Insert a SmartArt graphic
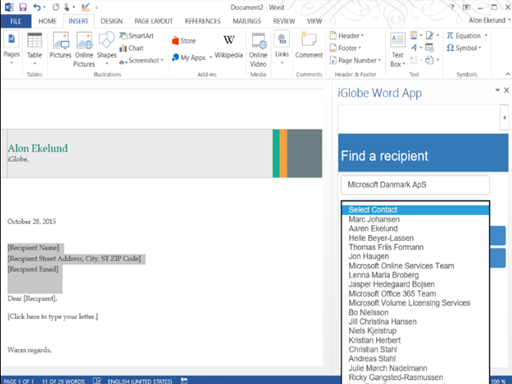Viewport: 512px width, 384px height. point(137,36)
